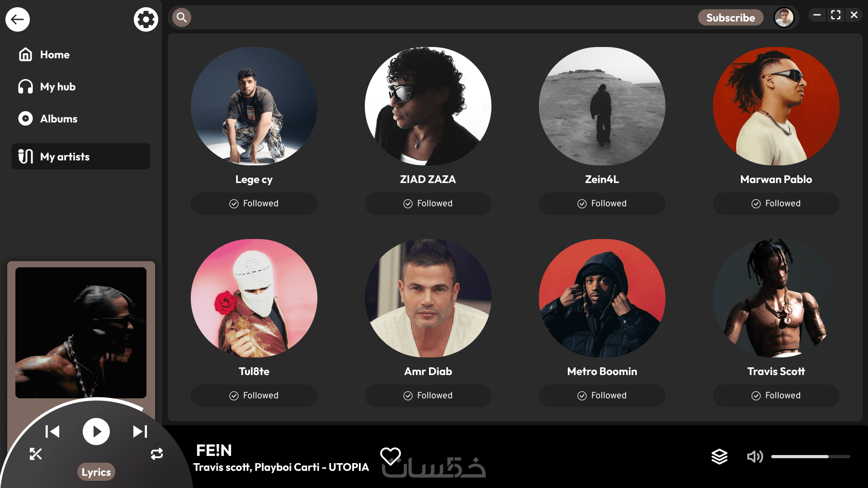
Task: Go to the previous track
Action: pyautogui.click(x=52, y=432)
